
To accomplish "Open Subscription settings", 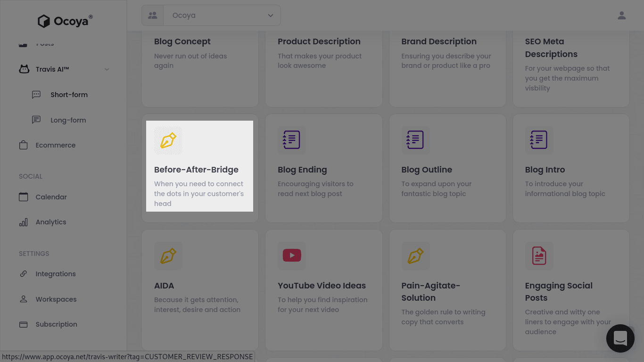I will (x=57, y=324).
